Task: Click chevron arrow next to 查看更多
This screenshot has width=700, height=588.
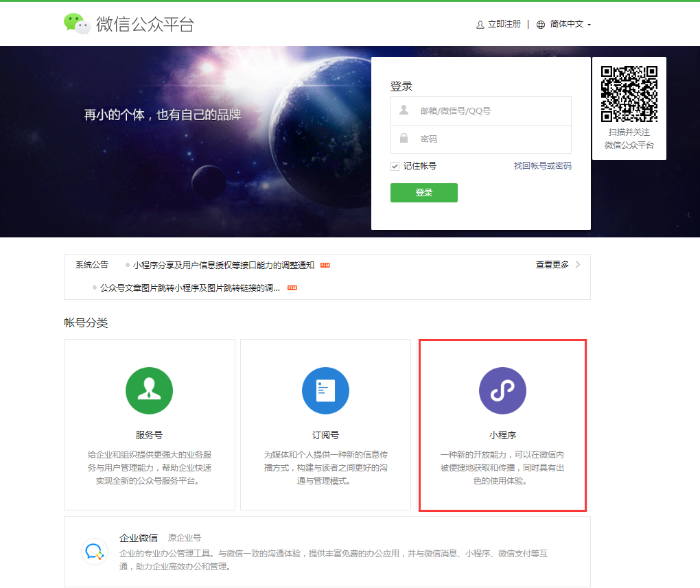Action: (578, 265)
